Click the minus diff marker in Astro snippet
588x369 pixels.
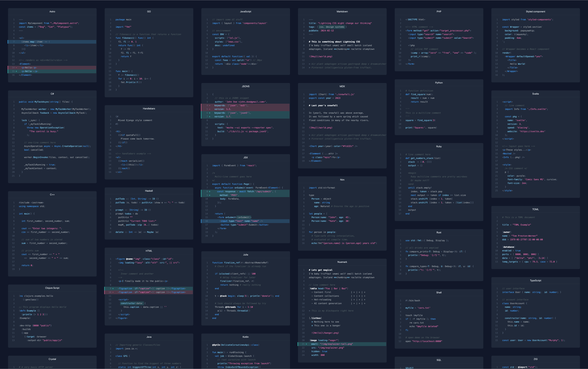(16, 68)
